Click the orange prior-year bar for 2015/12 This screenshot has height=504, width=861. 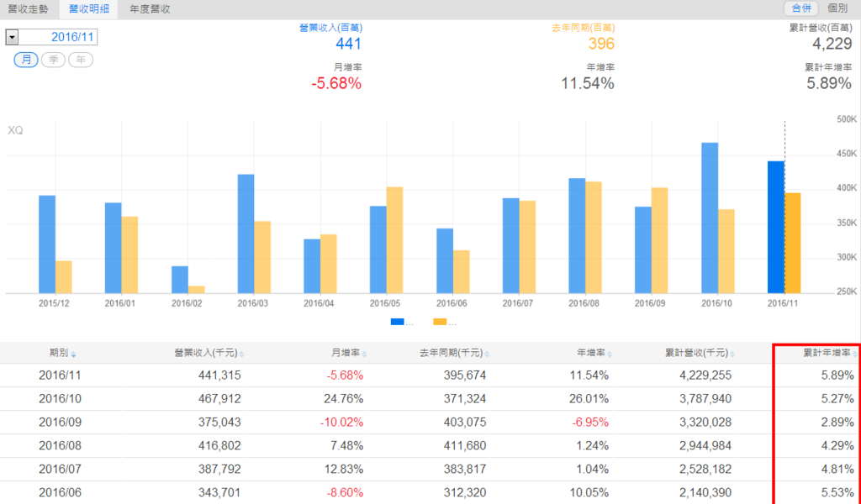pyautogui.click(x=64, y=277)
